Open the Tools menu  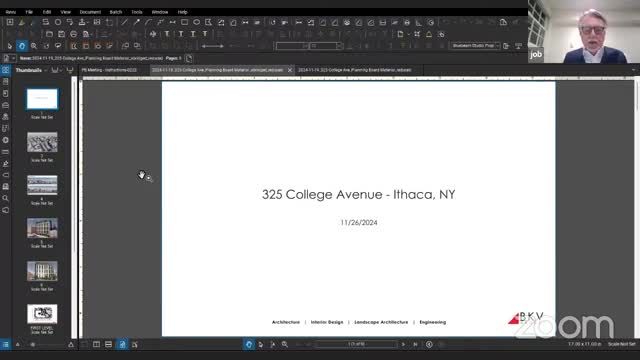[x=137, y=12]
